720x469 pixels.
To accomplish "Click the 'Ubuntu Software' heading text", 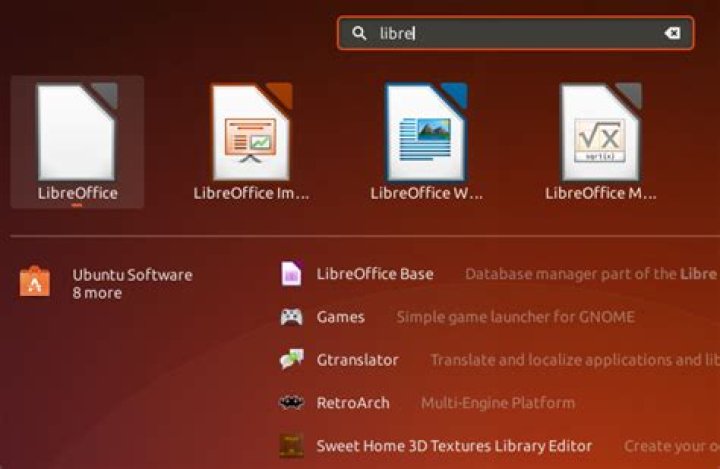I will (132, 275).
